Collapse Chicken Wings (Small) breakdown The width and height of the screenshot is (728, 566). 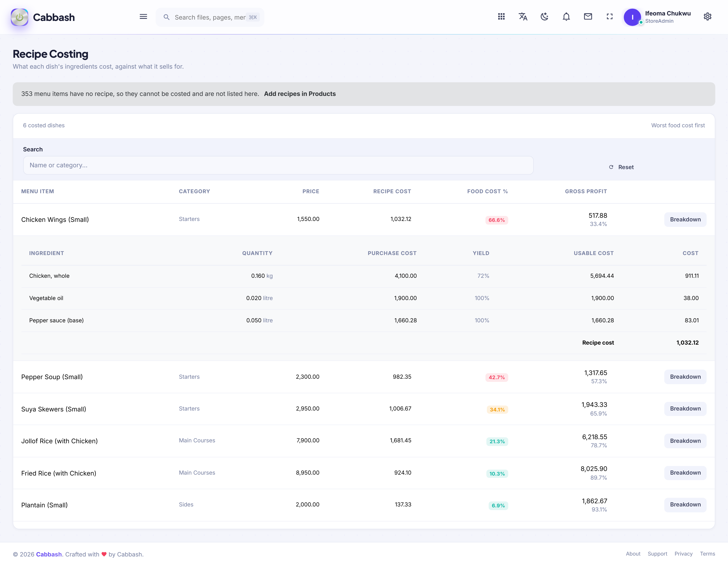685,220
